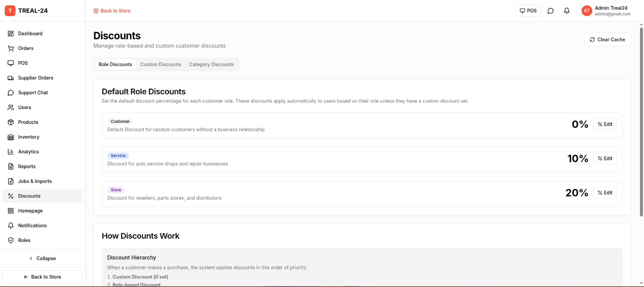Open the POS button in top bar
This screenshot has height=287, width=644.
click(528, 11)
